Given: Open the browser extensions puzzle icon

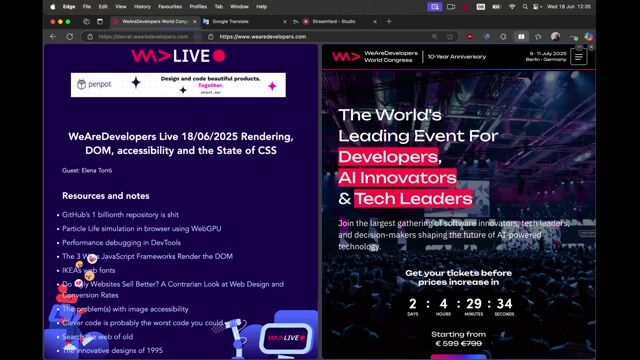Looking at the screenshot, I should pyautogui.click(x=503, y=36).
